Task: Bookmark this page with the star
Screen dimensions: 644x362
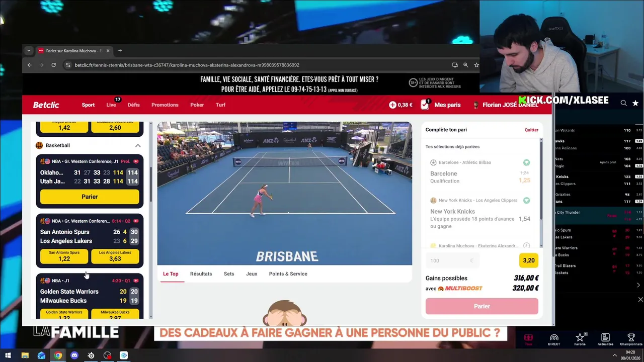Action: 476,65
